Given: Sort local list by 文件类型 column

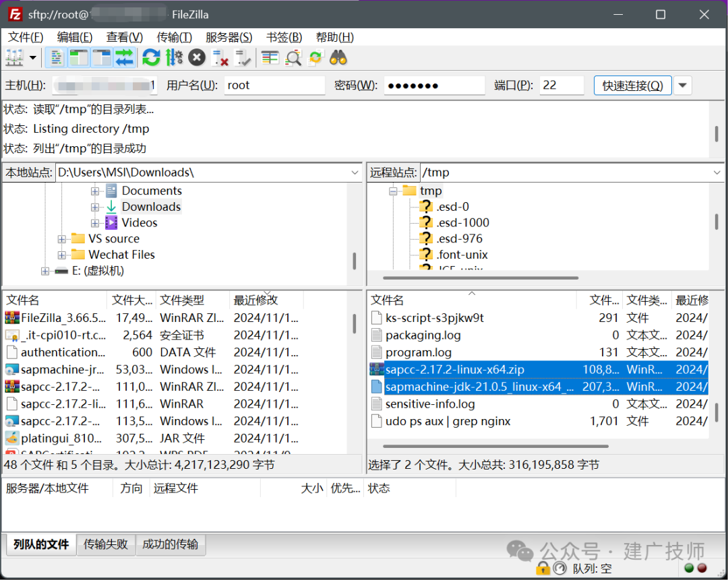Looking at the screenshot, I should (x=193, y=300).
